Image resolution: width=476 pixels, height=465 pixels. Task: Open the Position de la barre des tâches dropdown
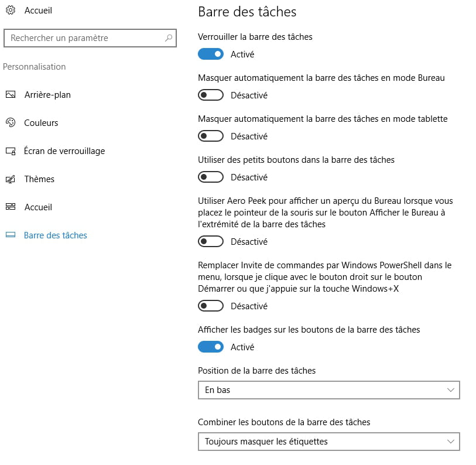point(329,390)
